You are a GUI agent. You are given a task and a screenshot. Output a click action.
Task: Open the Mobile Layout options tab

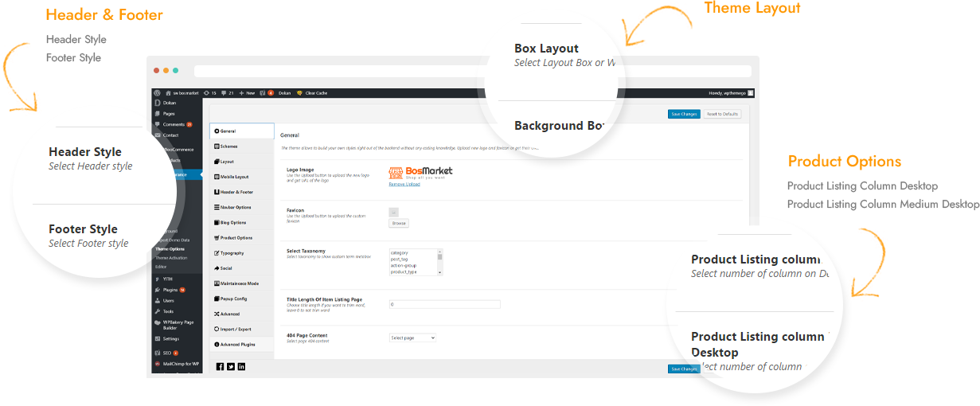(242, 177)
